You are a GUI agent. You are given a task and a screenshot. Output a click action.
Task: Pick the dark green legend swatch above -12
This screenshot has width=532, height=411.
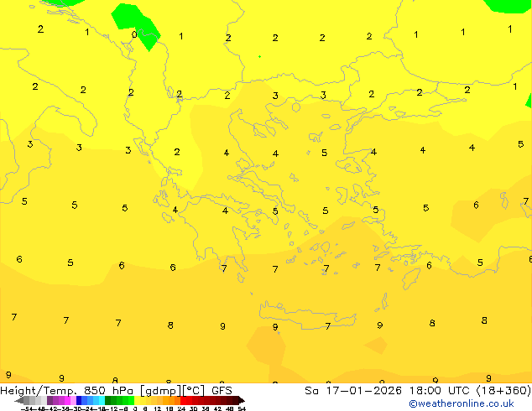pos(108,400)
